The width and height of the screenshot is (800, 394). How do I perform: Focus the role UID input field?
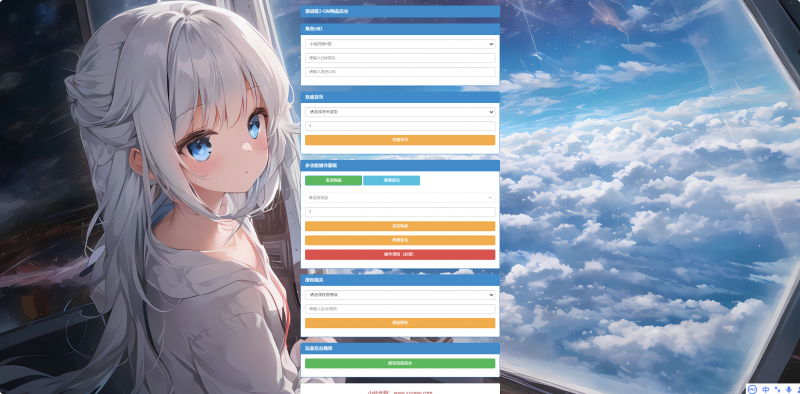pos(400,72)
